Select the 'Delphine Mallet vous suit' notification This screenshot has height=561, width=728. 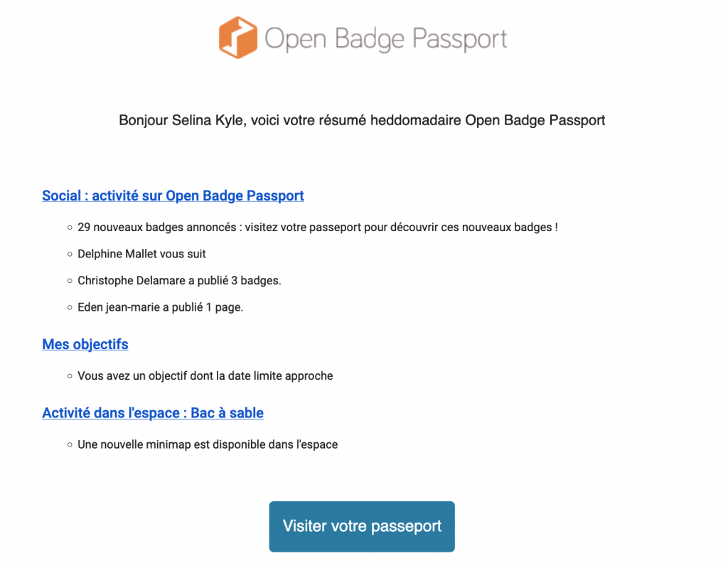pos(141,254)
